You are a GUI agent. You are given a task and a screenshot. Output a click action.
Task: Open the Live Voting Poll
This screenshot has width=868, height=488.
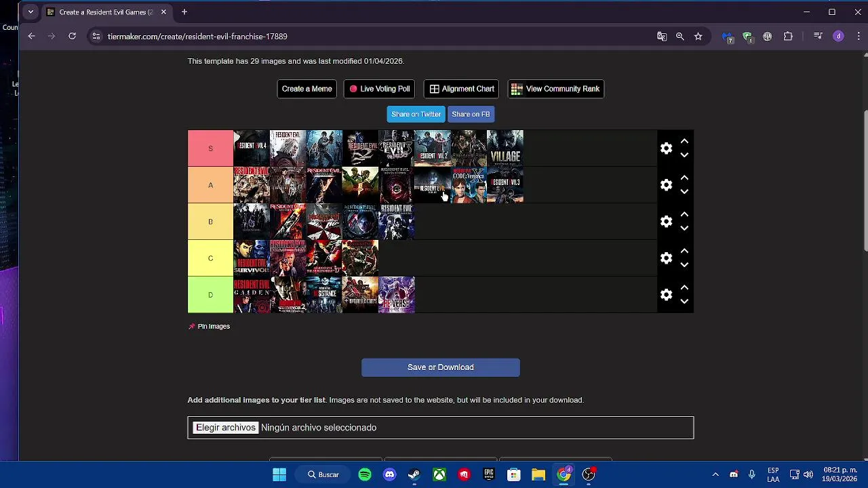point(379,89)
